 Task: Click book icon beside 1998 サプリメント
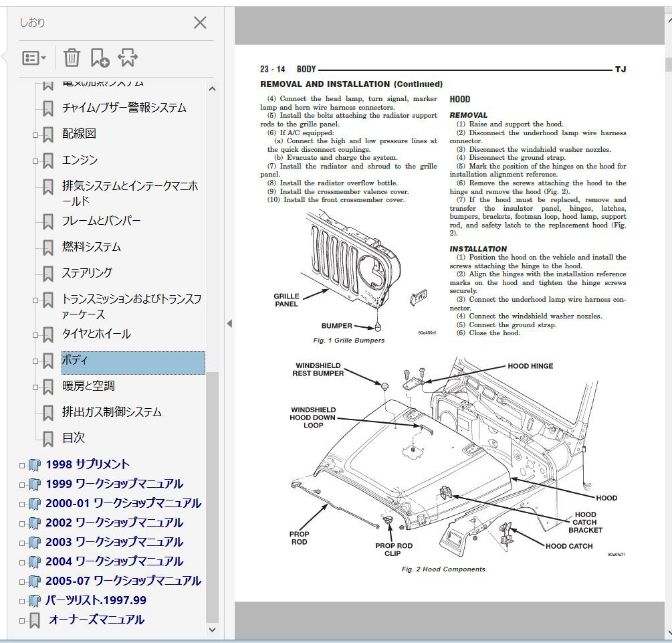[34, 466]
